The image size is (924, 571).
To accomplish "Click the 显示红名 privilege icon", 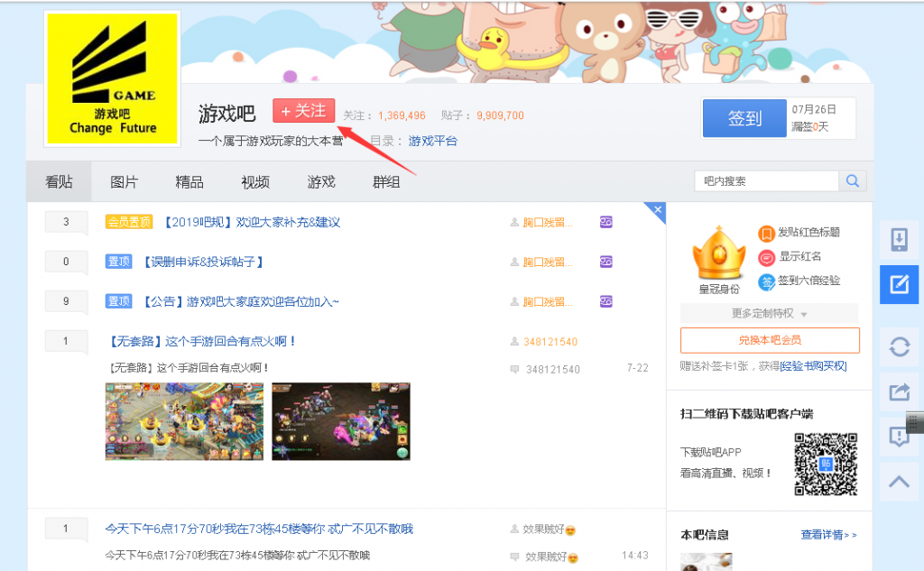I will 766,257.
